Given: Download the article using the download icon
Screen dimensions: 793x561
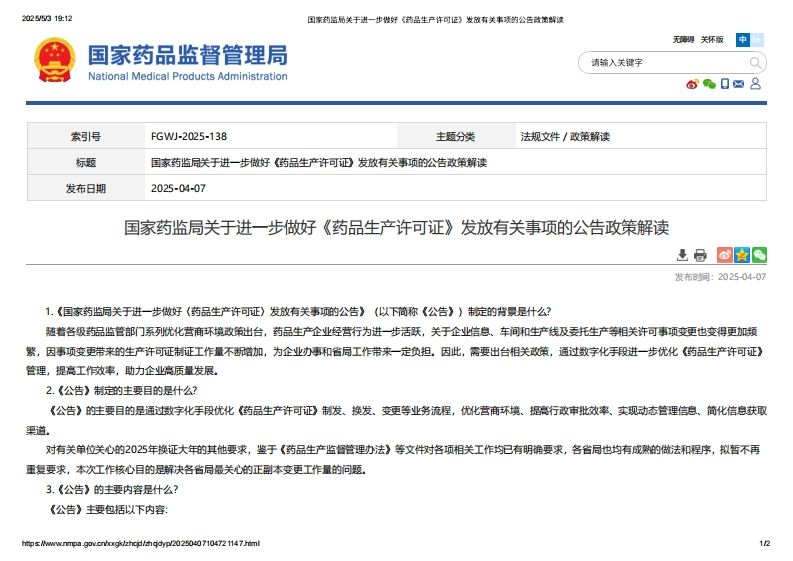Looking at the screenshot, I should [x=683, y=255].
